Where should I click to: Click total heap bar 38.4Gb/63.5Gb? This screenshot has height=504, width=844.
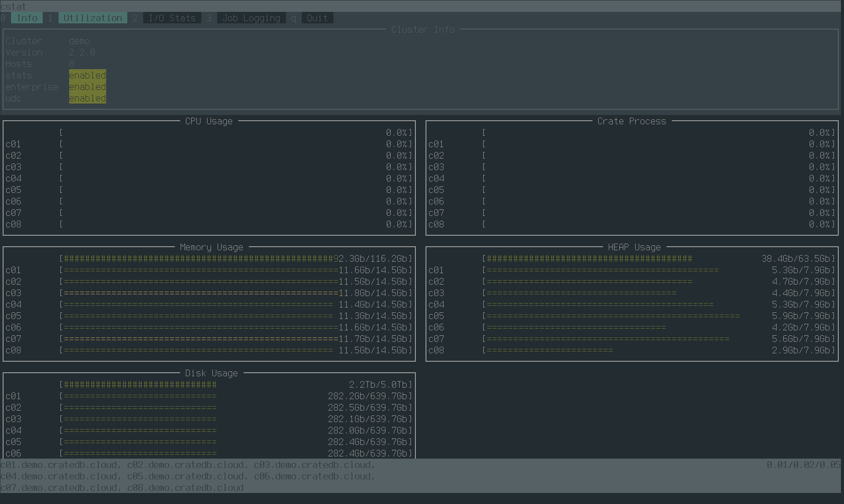659,259
